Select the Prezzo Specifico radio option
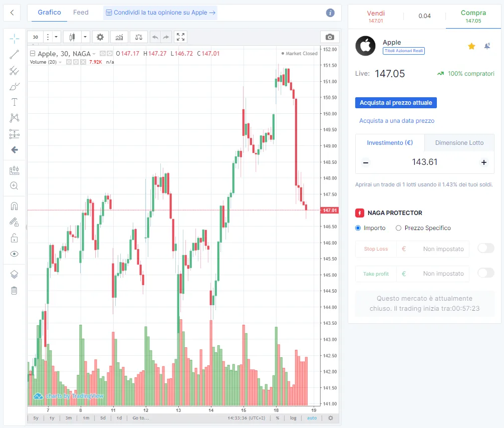The image size is (504, 428). (x=423, y=228)
